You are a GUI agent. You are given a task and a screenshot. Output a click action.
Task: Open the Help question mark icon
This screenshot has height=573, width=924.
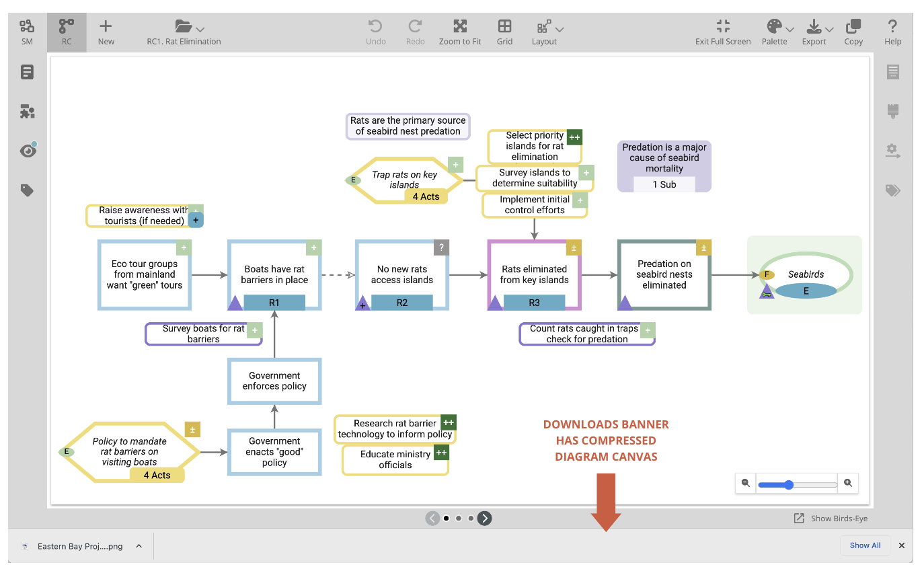point(892,27)
